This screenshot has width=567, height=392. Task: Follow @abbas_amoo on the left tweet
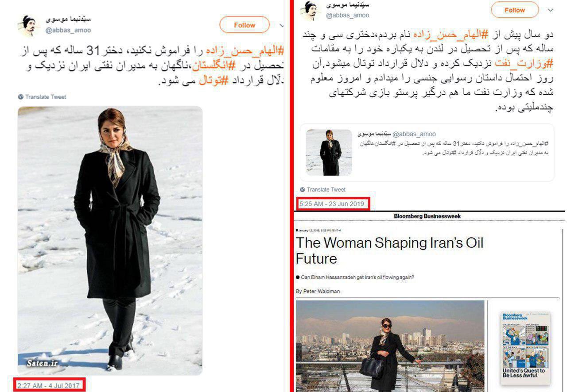pyautogui.click(x=245, y=25)
